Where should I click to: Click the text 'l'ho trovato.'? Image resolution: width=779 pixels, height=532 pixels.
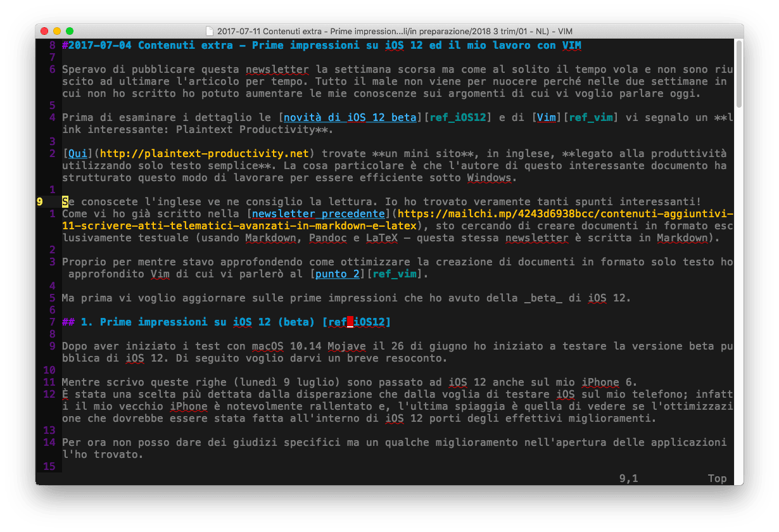[103, 455]
